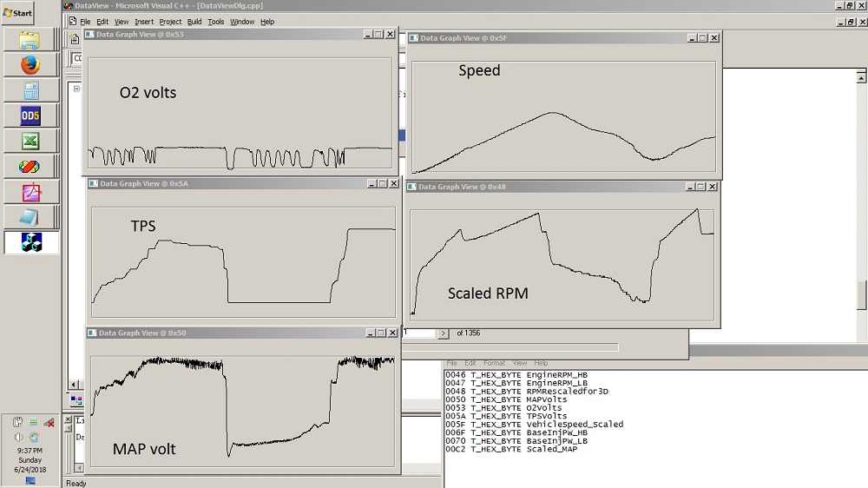Open the Project menu
Screen dimensions: 868x488
point(170,22)
